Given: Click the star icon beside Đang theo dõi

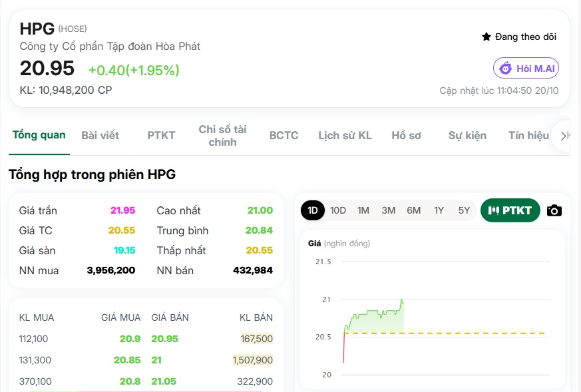Looking at the screenshot, I should pyautogui.click(x=486, y=37).
